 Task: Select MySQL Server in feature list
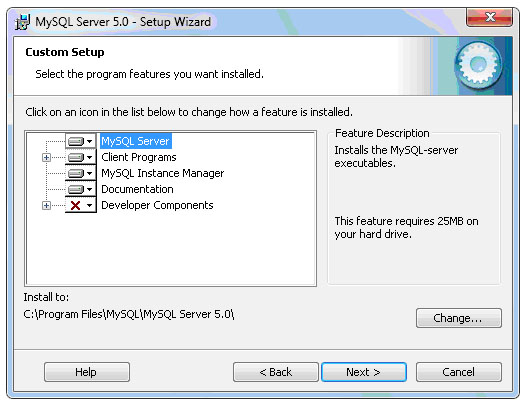136,141
